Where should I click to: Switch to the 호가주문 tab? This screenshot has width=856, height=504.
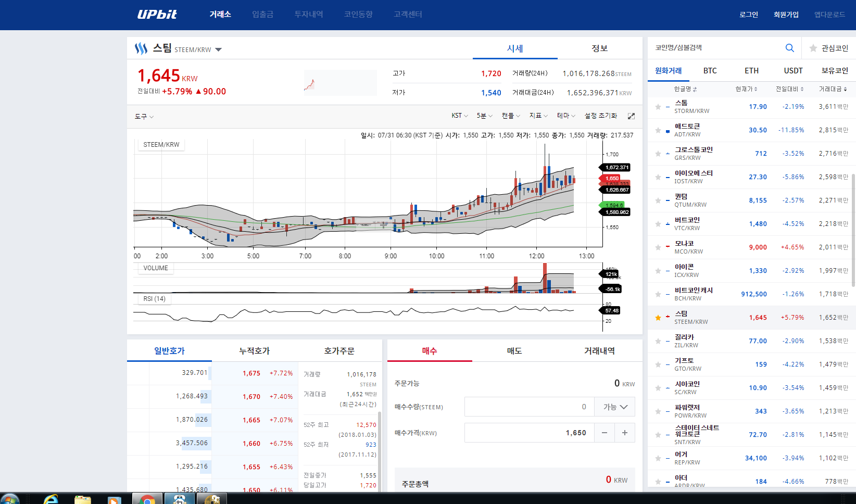pyautogui.click(x=339, y=351)
